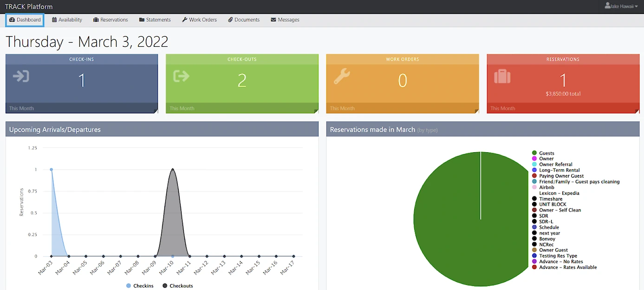Open the Messages tab
644x290 pixels.
click(285, 20)
